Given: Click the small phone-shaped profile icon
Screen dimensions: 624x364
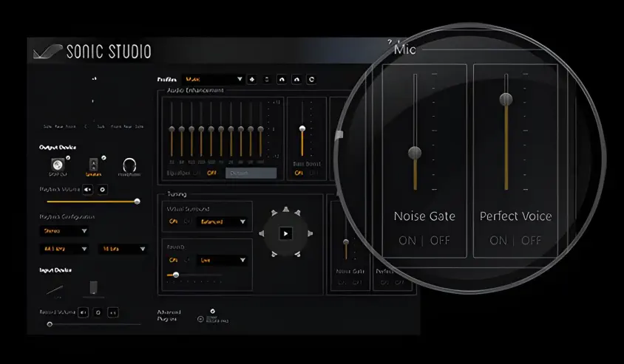Looking at the screenshot, I should [267, 80].
